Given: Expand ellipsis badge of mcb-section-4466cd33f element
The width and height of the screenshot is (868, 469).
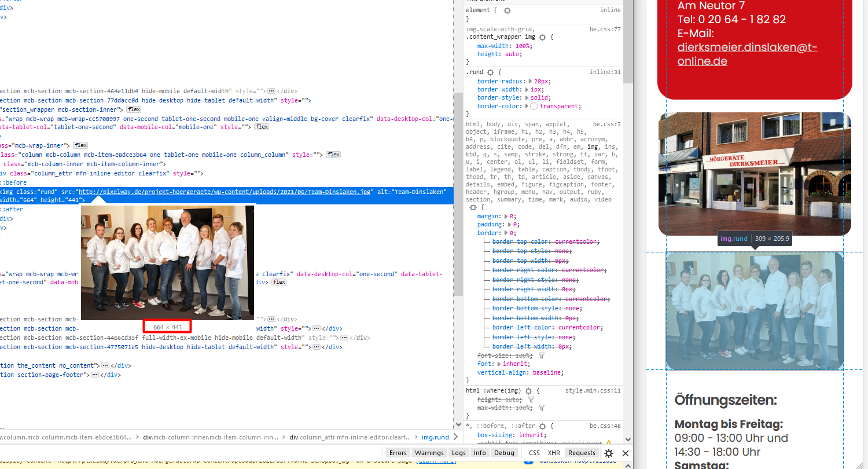Looking at the screenshot, I should [344, 338].
